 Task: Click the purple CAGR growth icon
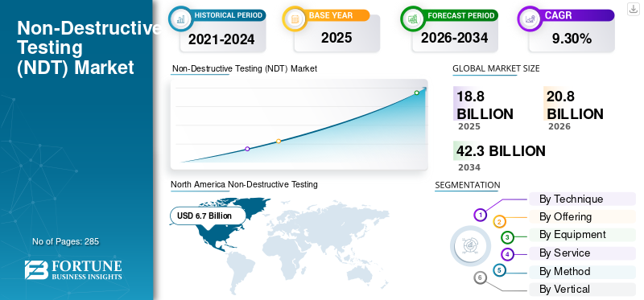(530, 18)
